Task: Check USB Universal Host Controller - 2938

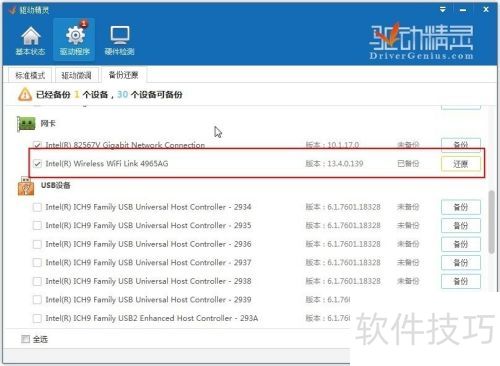Action: point(37,281)
